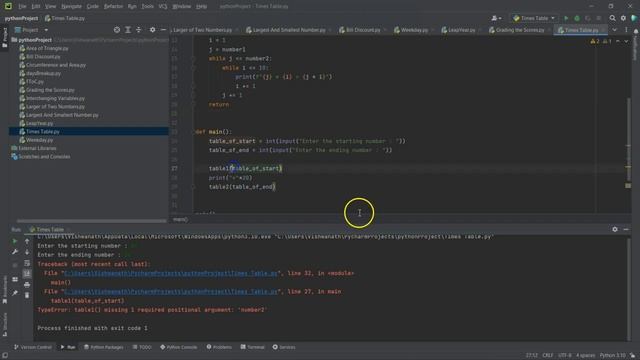Select Largest And Smallest Number.py in tree
Image resolution: width=640 pixels, height=360 pixels.
coord(59,115)
